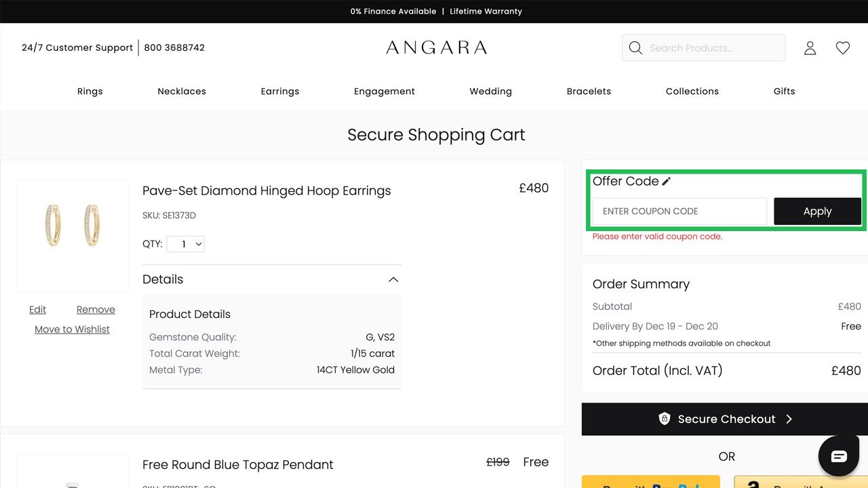868x488 pixels.
Task: Click the Lifetime Warranty banner text
Action: click(486, 12)
